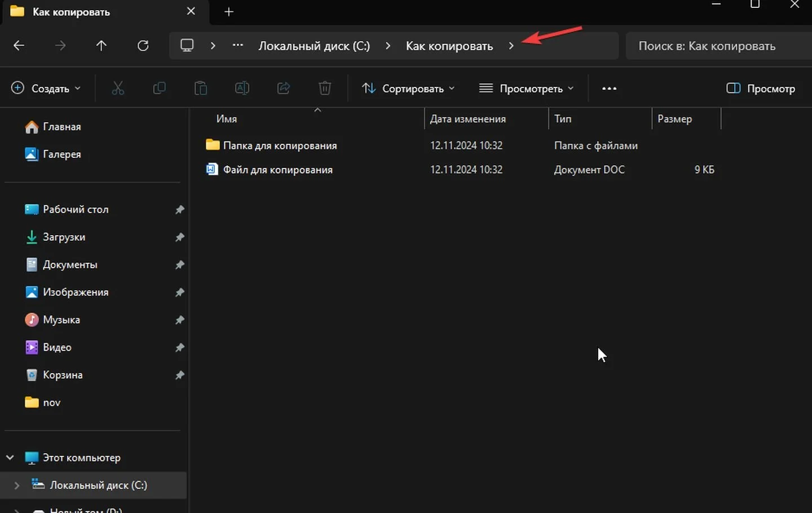This screenshot has height=513, width=812.
Task: Select the Папка для копирования folder
Action: coord(280,145)
